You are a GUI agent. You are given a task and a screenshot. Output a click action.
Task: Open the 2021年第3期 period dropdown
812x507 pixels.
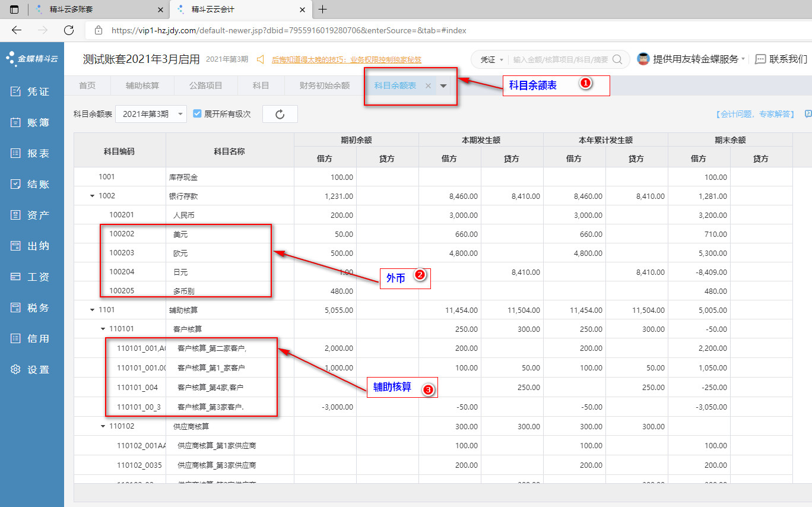[x=151, y=114]
